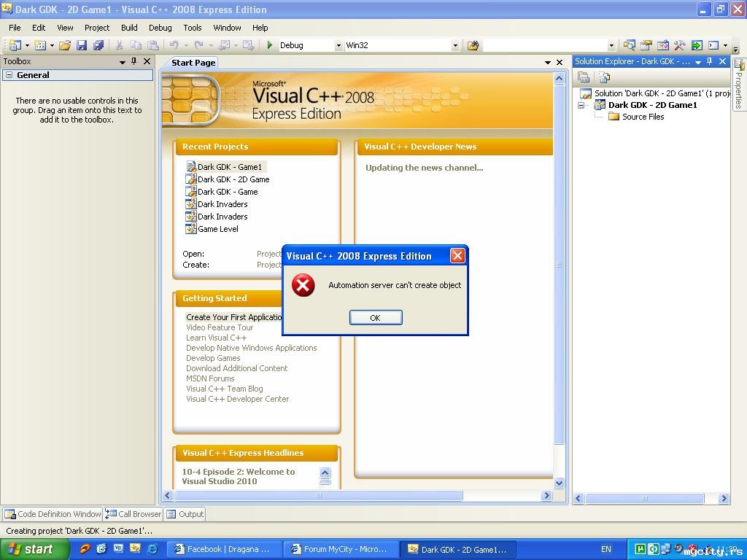Image resolution: width=747 pixels, height=560 pixels.
Task: Open the Debug configuration dropdown
Action: 338,46
